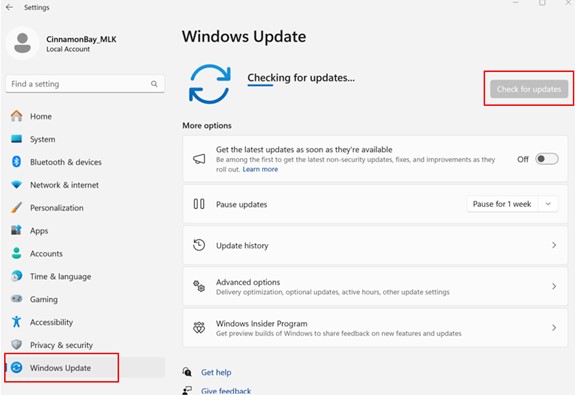Click the Find a setting search field
575x395 pixels.
click(x=85, y=84)
